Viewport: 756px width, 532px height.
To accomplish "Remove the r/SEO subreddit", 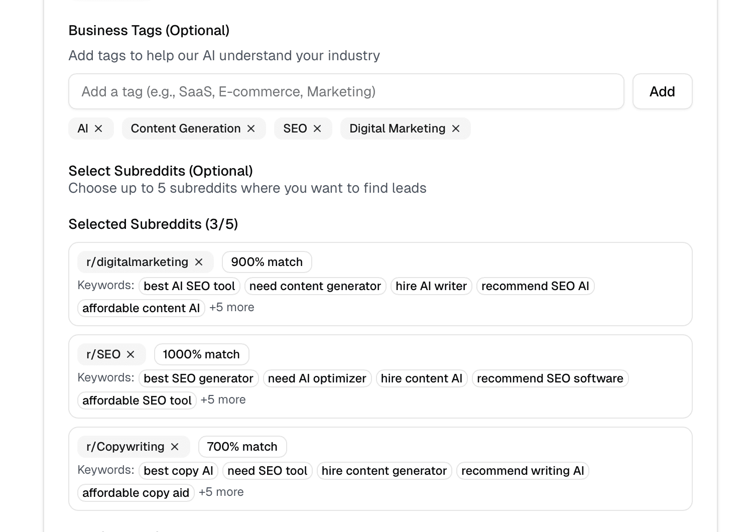I will pos(131,354).
